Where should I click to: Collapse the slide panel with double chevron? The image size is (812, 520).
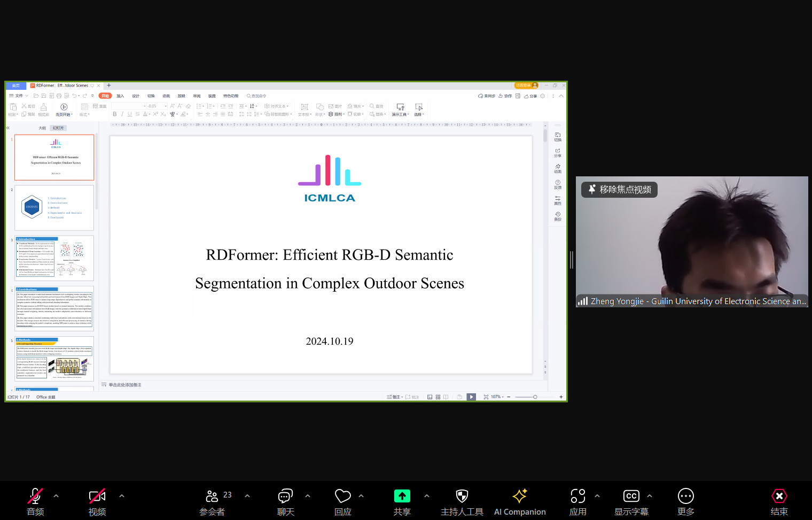click(x=8, y=128)
